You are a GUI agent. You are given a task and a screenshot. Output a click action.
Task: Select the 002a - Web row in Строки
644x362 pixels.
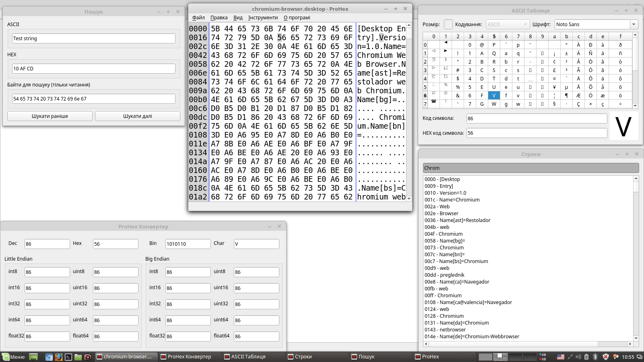(528, 207)
